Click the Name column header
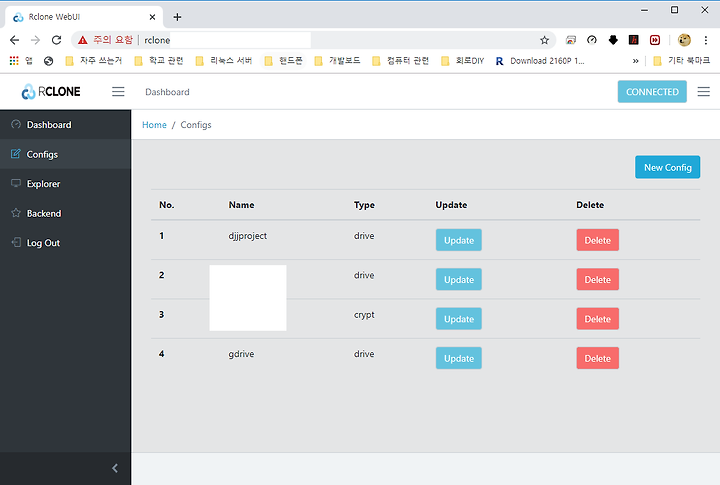 [242, 205]
